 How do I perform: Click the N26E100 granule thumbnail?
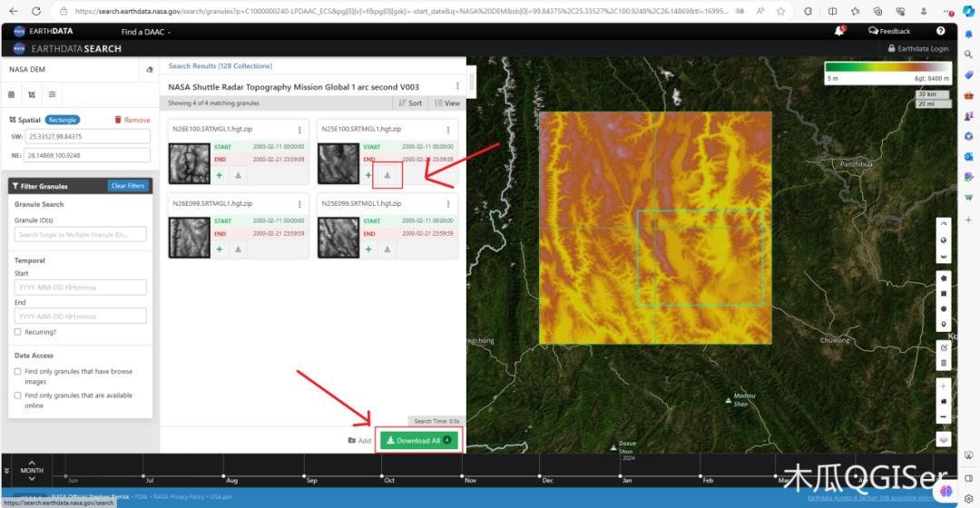click(190, 163)
